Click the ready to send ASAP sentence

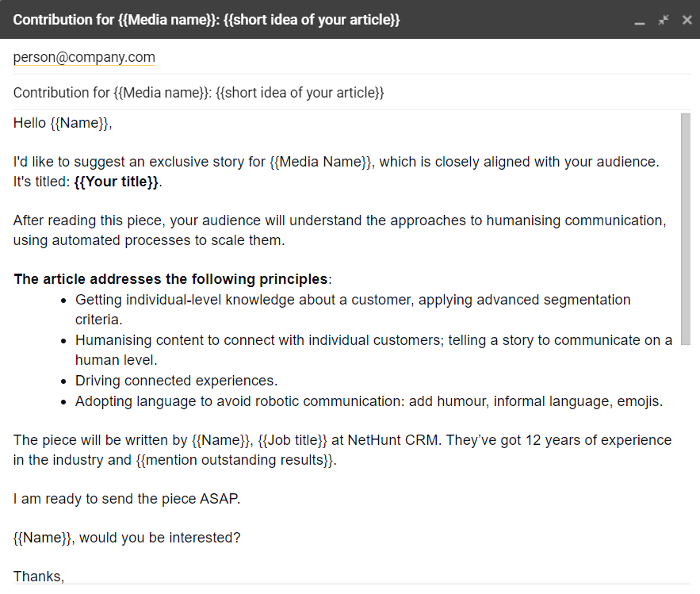(126, 499)
